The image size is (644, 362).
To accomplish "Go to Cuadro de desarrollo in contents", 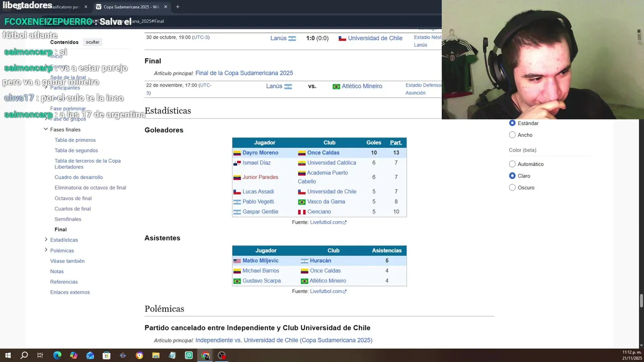I will click(78, 177).
